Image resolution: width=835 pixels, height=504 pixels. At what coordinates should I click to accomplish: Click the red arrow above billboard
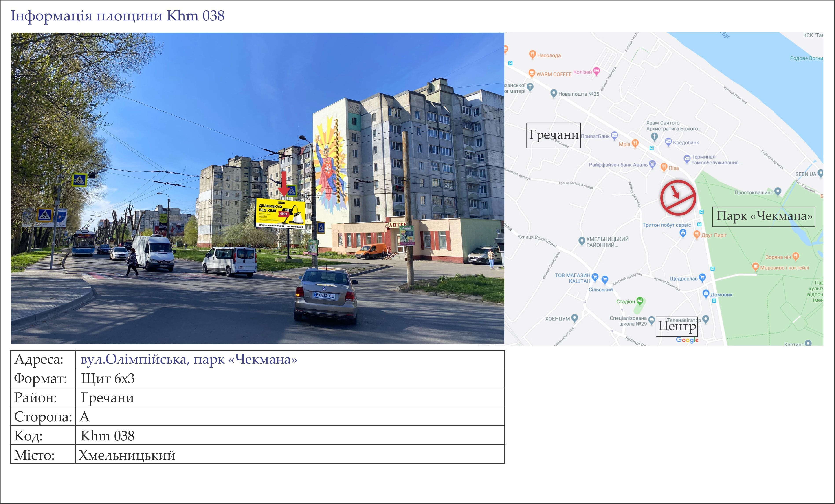tap(284, 184)
